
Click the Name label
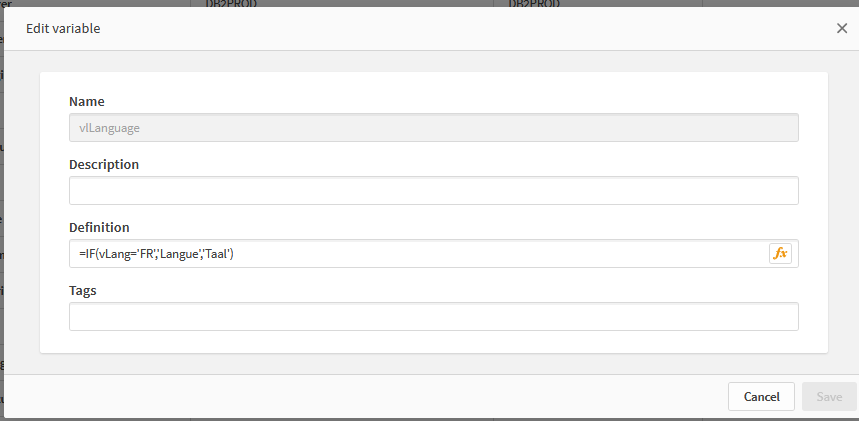pyautogui.click(x=87, y=101)
